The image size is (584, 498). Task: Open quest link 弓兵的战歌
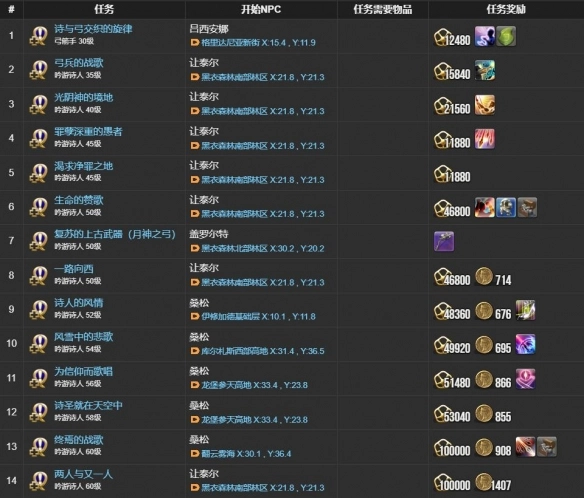(79, 63)
